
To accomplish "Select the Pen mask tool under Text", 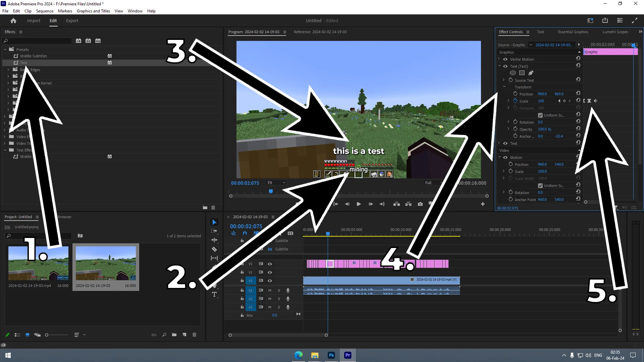I will point(531,73).
